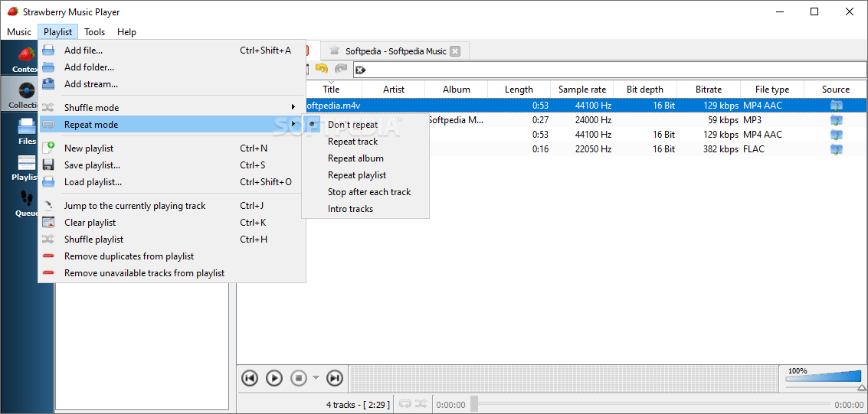Click the red Remove duplicates icon

point(49,256)
